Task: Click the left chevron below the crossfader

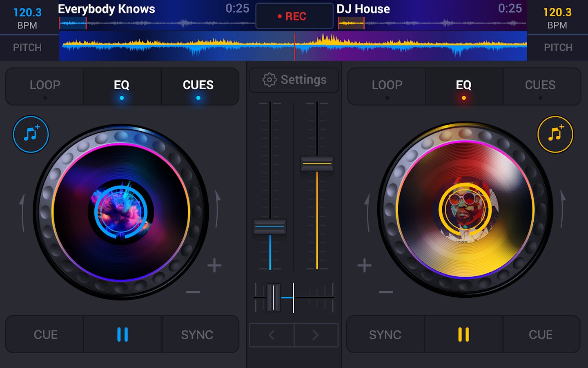Action: pyautogui.click(x=272, y=335)
